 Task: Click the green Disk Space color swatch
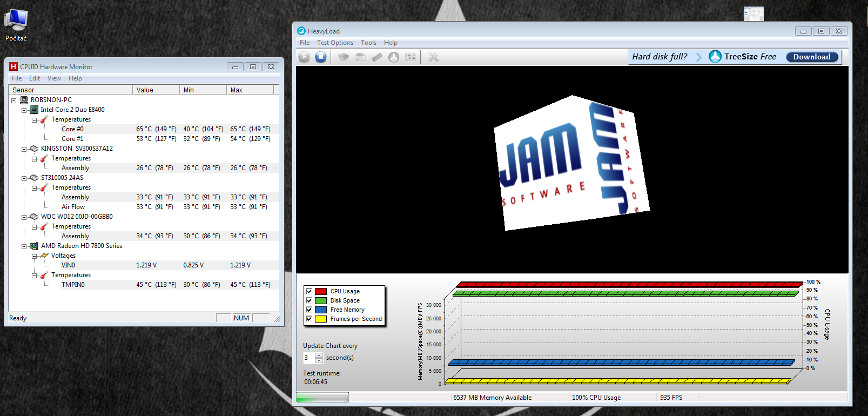pos(321,300)
